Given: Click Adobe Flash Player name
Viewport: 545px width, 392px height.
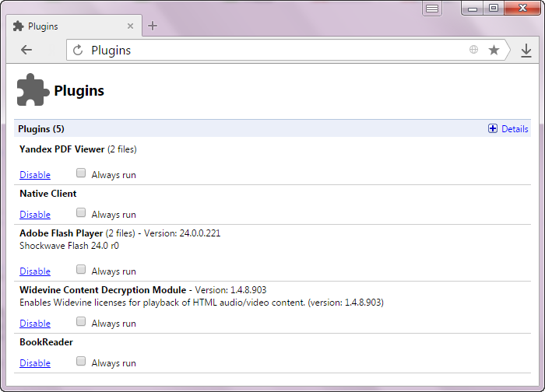Looking at the screenshot, I should tap(62, 233).
